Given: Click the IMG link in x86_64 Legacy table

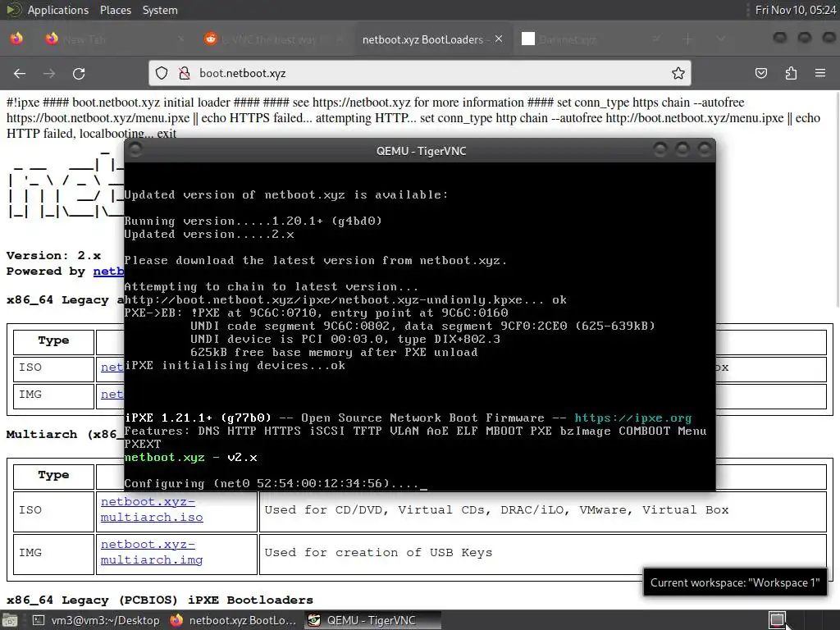Looking at the screenshot, I should click(112, 395).
